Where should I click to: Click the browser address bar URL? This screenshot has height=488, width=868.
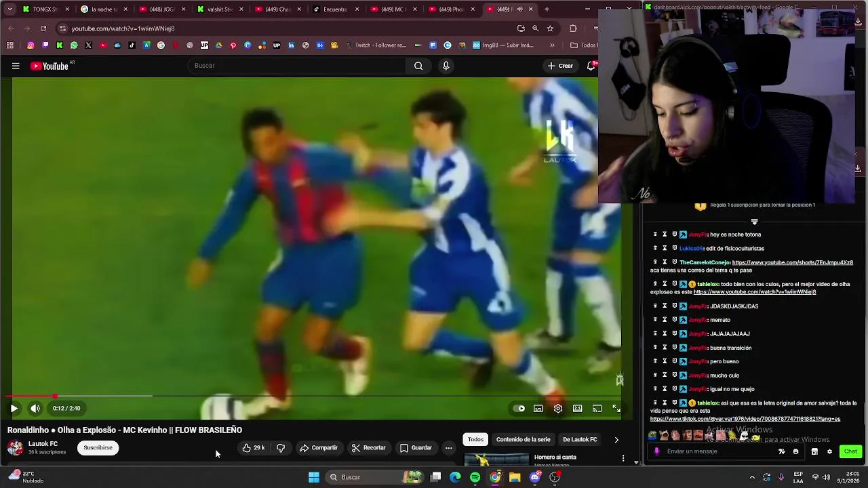tap(123, 28)
